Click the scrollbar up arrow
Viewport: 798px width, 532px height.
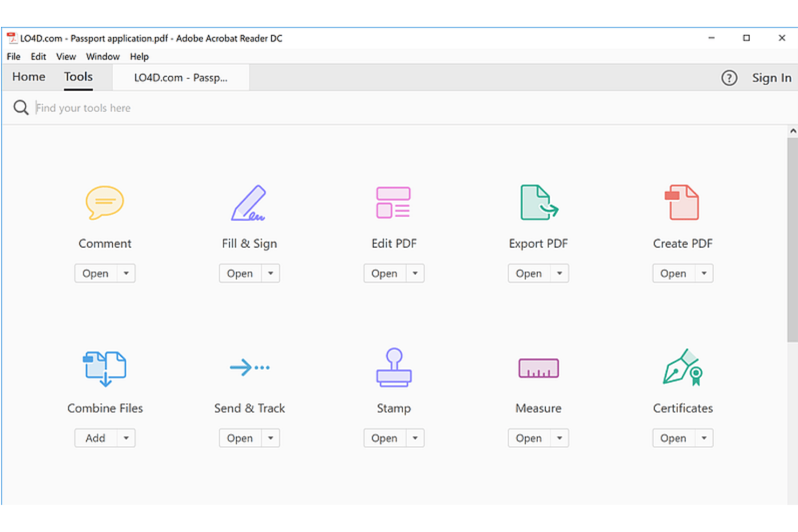pyautogui.click(x=793, y=131)
